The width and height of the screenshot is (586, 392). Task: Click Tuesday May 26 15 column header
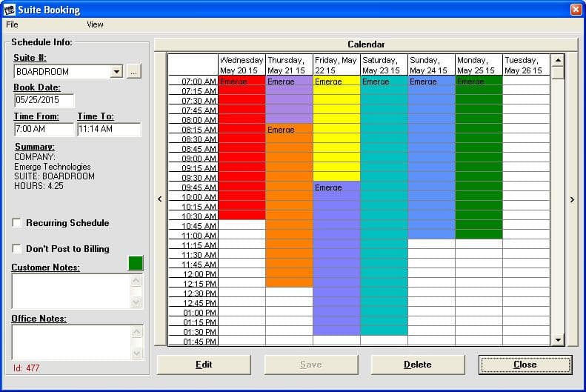point(526,65)
